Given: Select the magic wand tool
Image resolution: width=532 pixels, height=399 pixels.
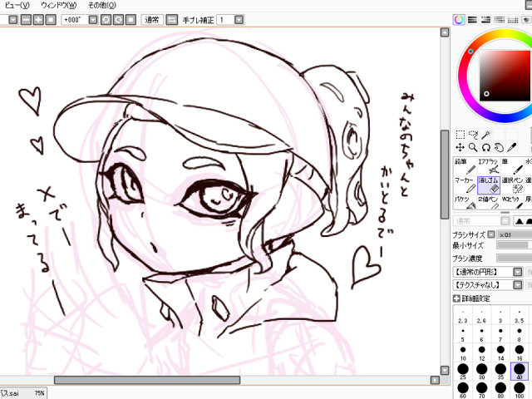Looking at the screenshot, I should 485,135.
